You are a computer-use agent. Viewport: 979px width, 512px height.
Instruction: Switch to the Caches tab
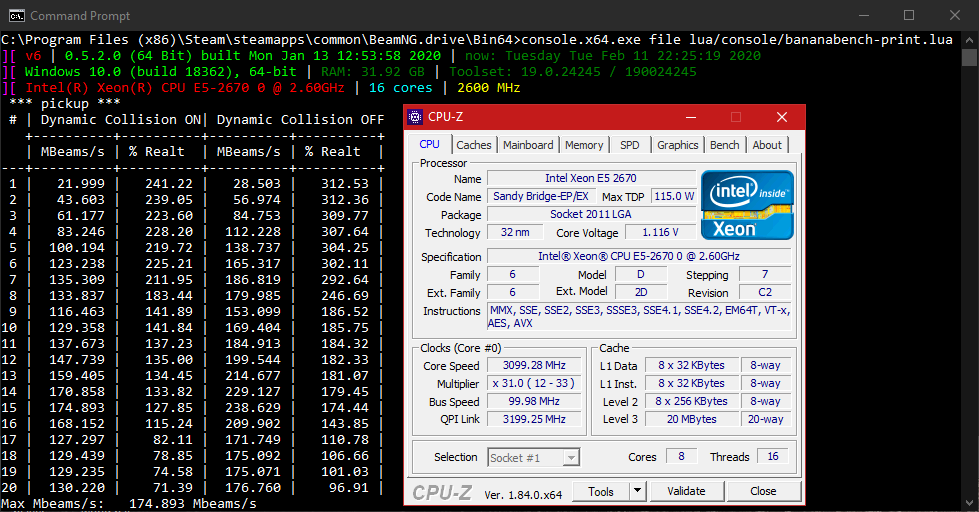[473, 145]
